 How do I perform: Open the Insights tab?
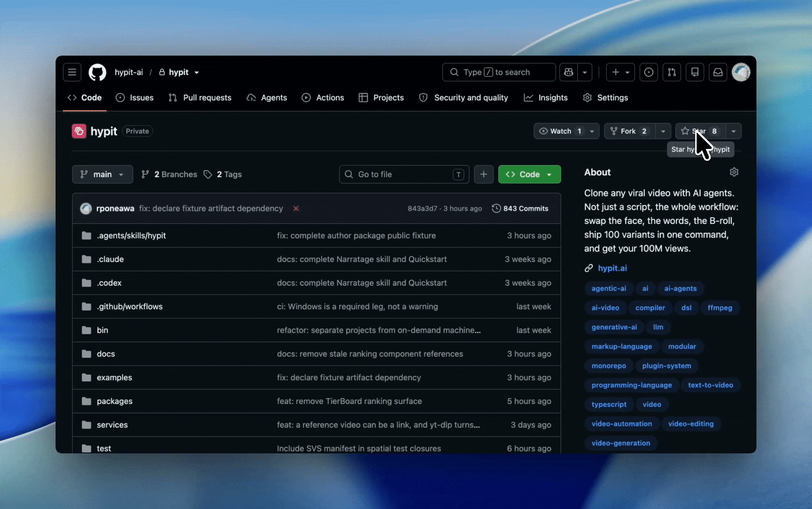coord(546,98)
